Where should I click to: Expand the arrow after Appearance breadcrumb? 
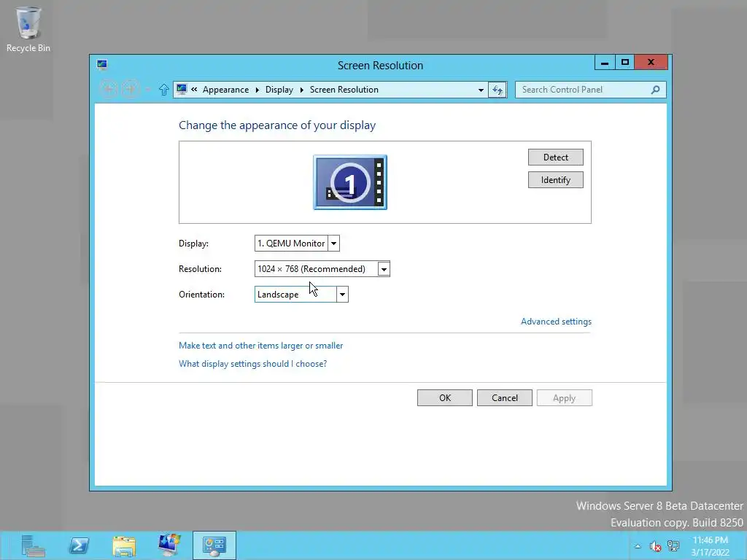(x=258, y=90)
